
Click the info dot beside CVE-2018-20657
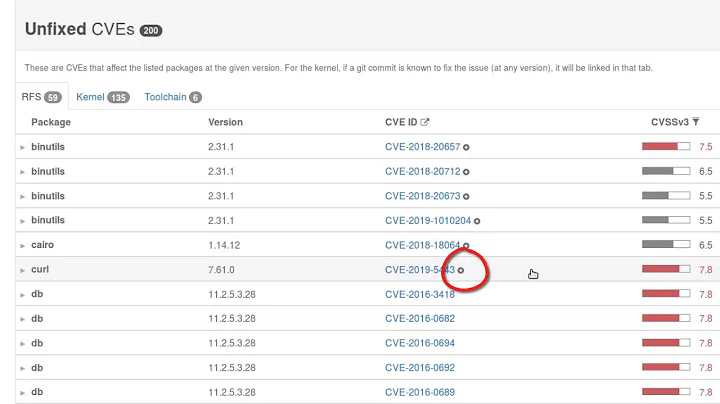[x=466, y=147]
